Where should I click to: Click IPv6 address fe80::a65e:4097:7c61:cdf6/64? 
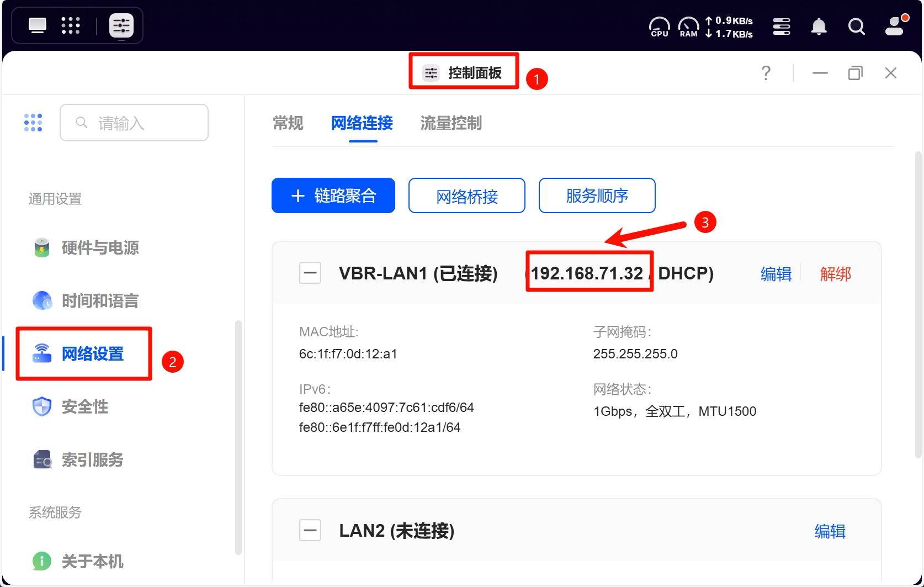coord(386,408)
